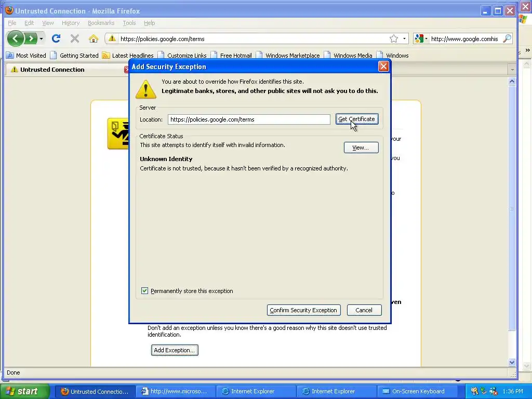Click the Add Exception... button on page
The image size is (532, 399).
click(x=175, y=350)
